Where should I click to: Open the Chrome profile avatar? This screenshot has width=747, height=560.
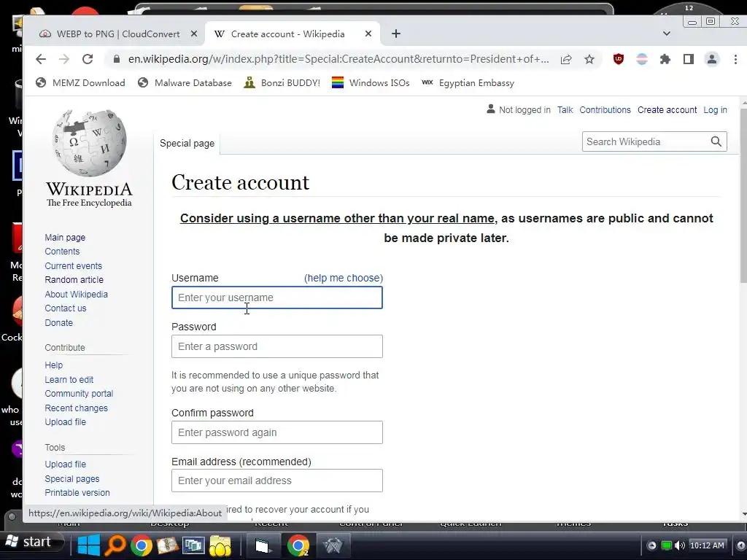712,59
